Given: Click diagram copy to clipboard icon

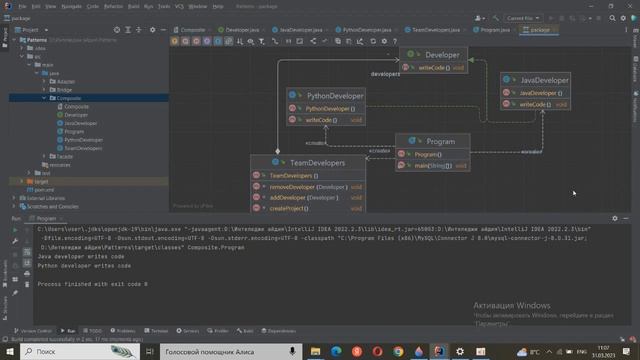Looking at the screenshot, I should [338, 41].
